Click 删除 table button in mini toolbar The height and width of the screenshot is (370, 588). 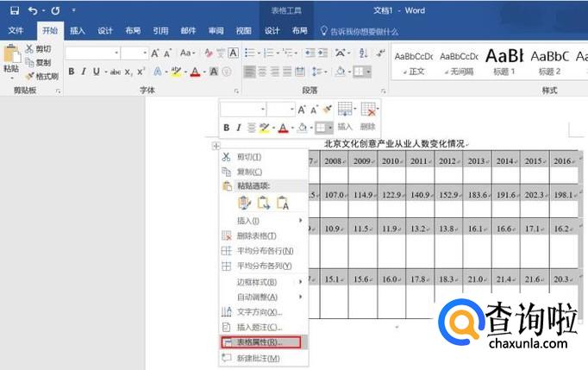(369, 116)
